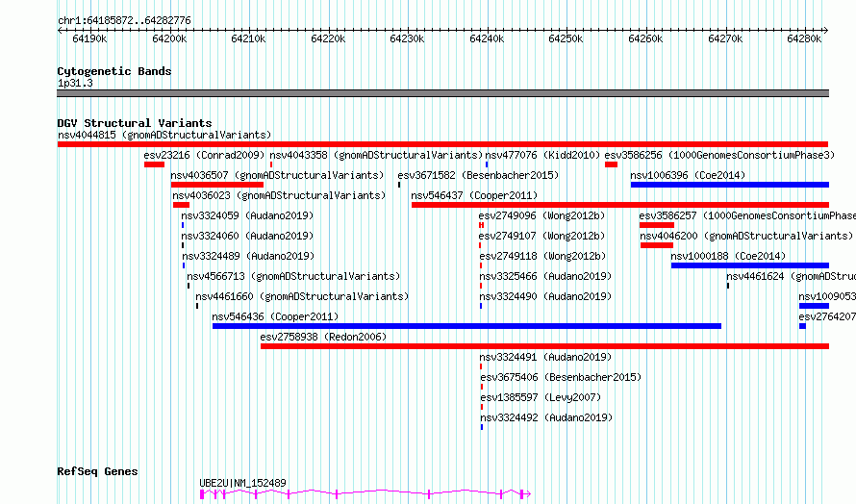
Task: Select the red esv23216 variant bar
Action: point(154,164)
